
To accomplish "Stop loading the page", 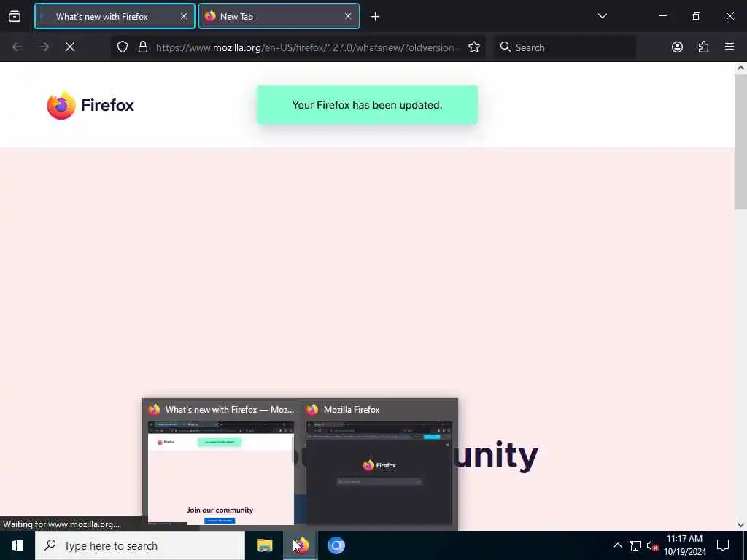I will point(70,47).
